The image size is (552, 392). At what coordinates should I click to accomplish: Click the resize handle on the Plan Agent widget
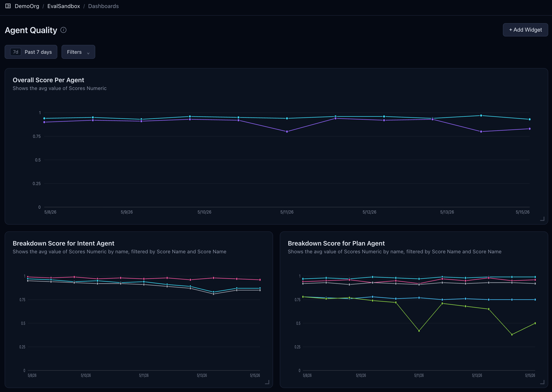pos(542,382)
